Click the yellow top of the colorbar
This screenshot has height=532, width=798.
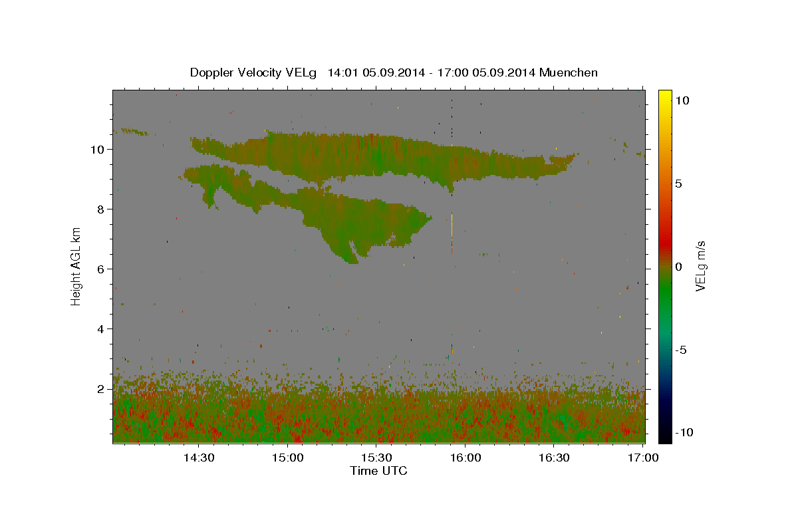point(665,94)
